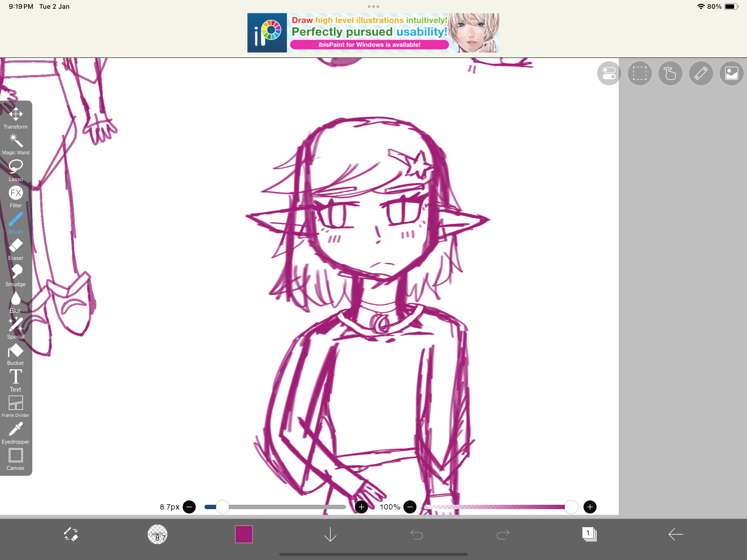Open the Text tool
The width and height of the screenshot is (747, 560).
[16, 381]
